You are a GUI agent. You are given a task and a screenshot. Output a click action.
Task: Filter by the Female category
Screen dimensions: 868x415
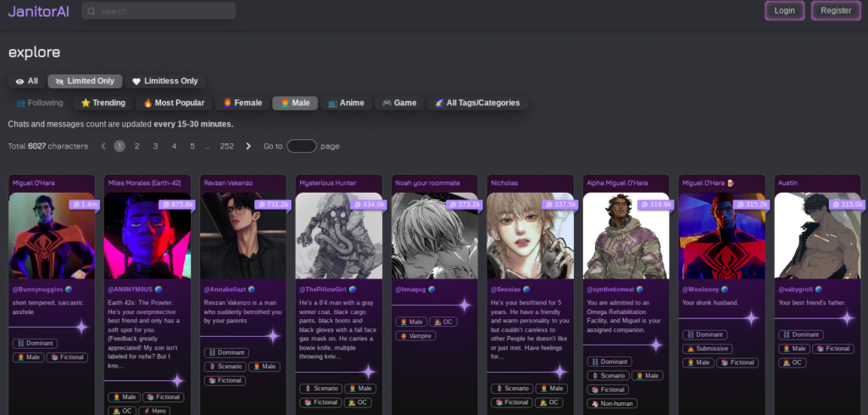[242, 103]
